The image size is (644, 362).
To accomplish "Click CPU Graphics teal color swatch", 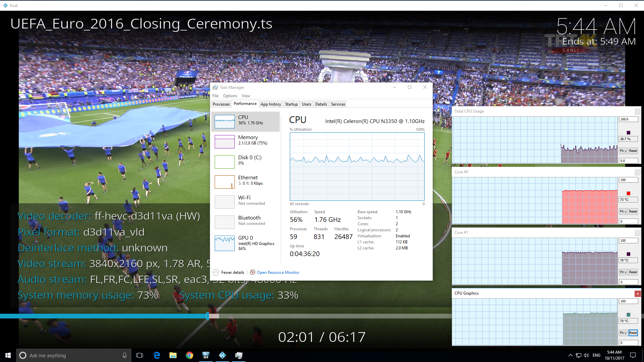I will click(628, 315).
